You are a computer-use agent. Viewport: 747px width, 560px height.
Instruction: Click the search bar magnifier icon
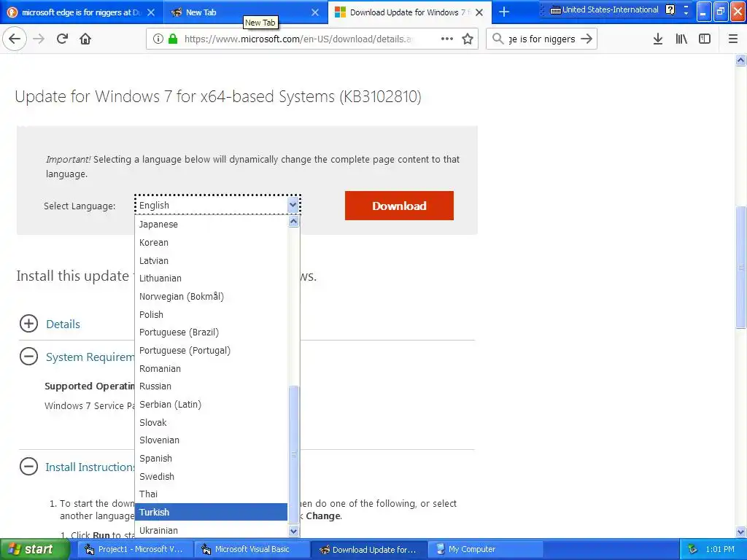(498, 39)
